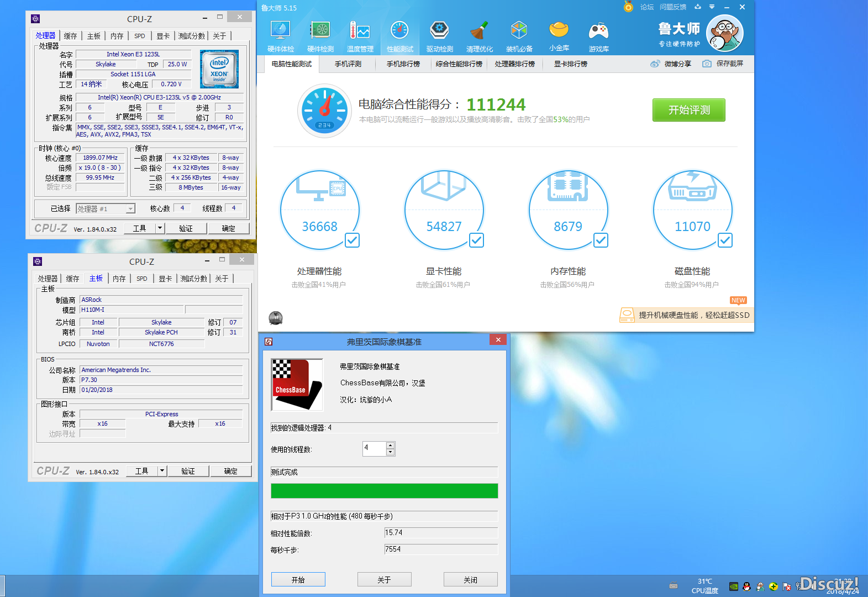Screen dimensions: 868x597
Task: Click the medal icon in Ludashi title bar
Action: click(628, 7)
